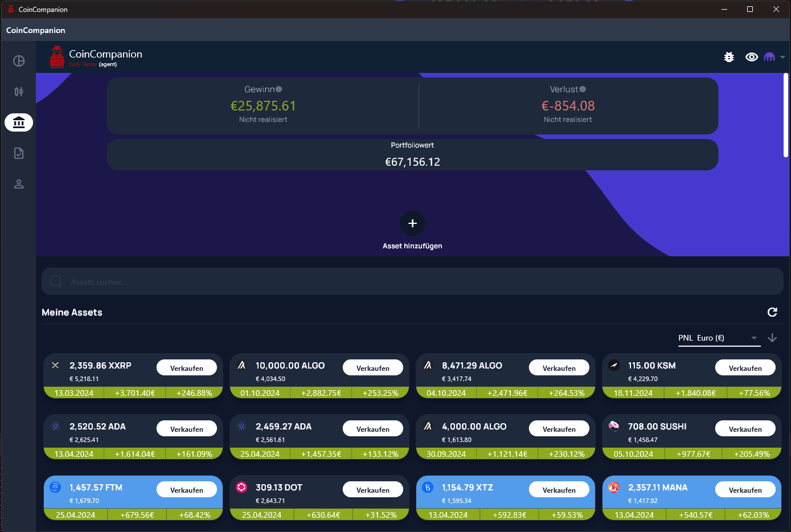Image resolution: width=791 pixels, height=532 pixels.
Task: Click the Gewinn info dot
Action: pos(278,89)
